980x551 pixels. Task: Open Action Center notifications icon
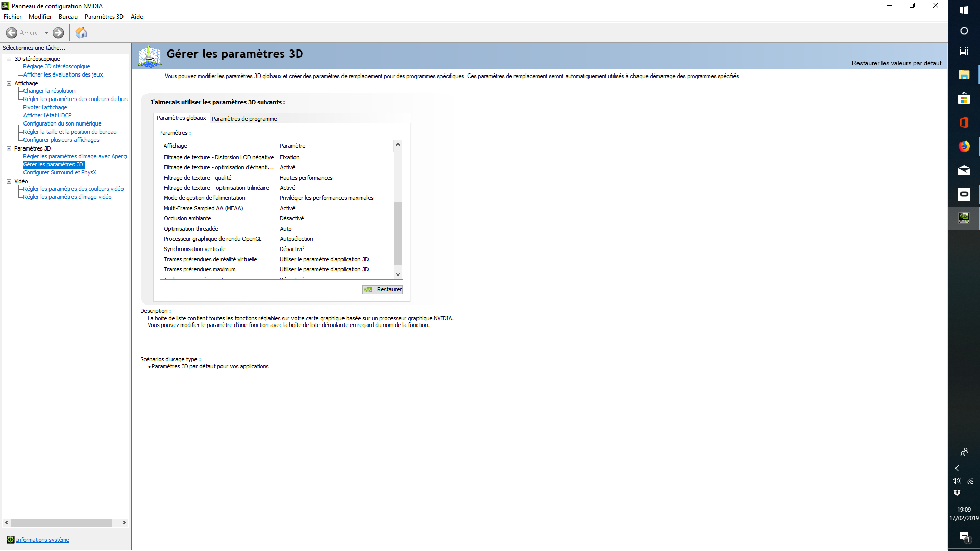(964, 537)
